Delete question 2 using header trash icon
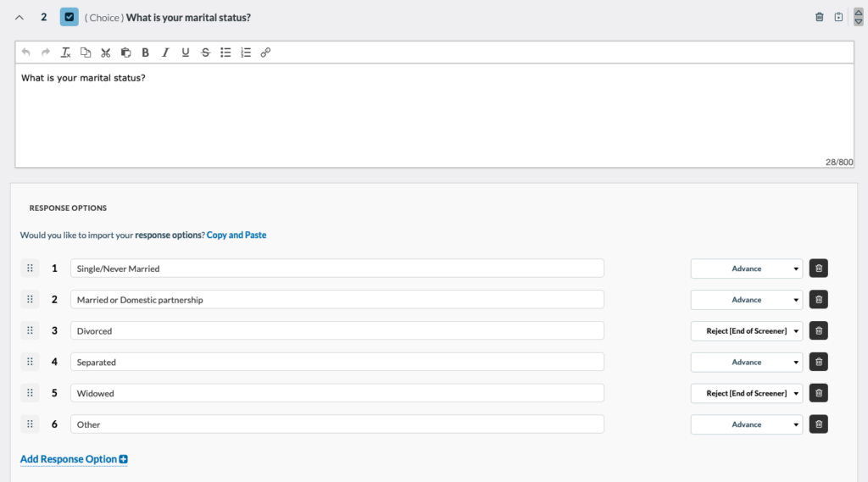868x482 pixels. (820, 17)
